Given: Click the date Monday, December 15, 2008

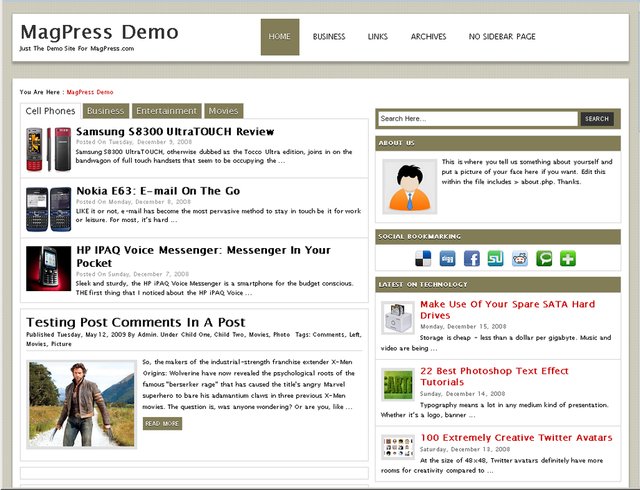Looking at the screenshot, I should point(463,327).
